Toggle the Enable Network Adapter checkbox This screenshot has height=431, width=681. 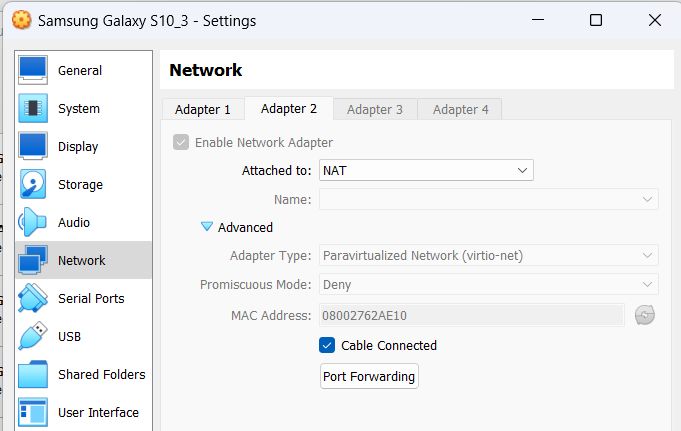(x=181, y=142)
